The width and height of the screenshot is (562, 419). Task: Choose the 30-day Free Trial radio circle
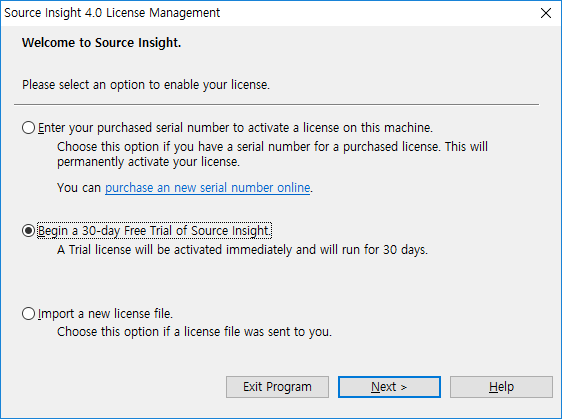(28, 230)
